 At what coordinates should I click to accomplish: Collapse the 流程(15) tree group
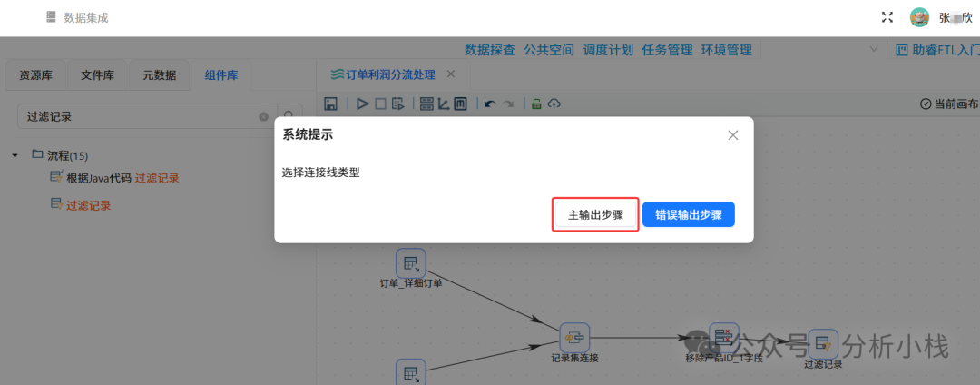pos(15,155)
